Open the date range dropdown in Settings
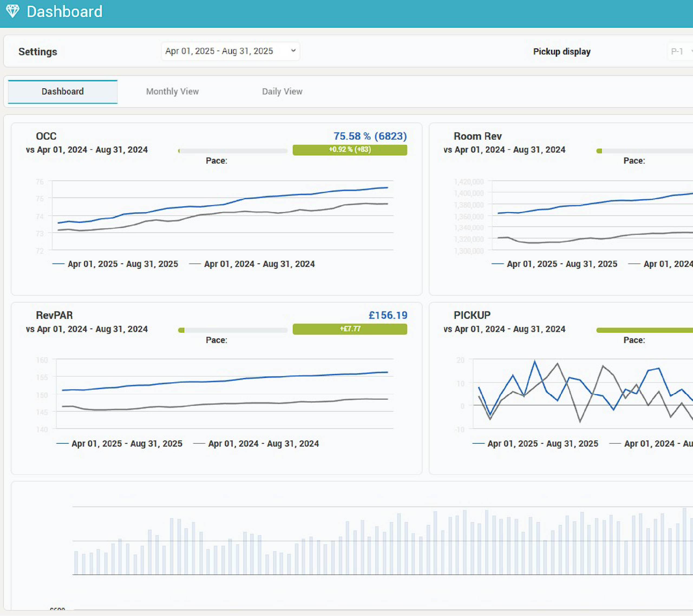Image resolution: width=693 pixels, height=616 pixels. click(231, 51)
